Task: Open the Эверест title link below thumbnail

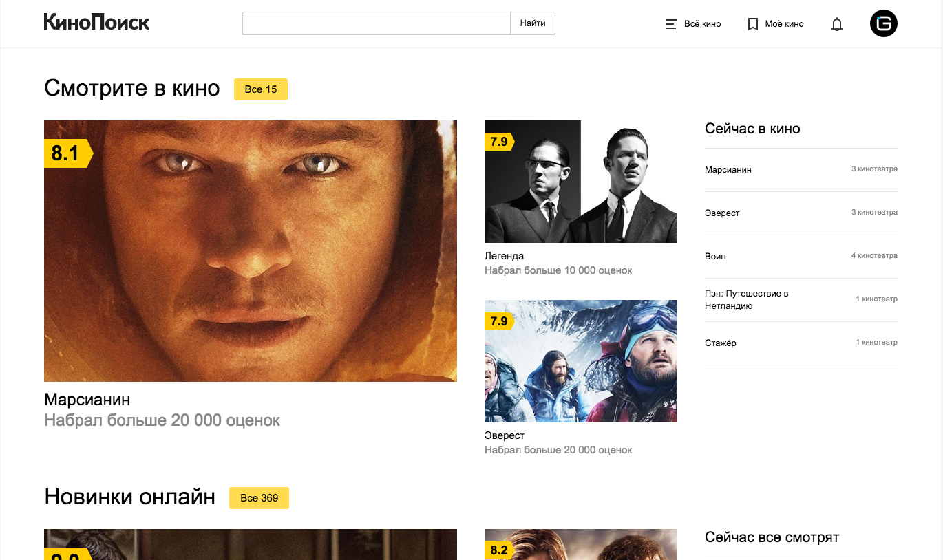Action: tap(505, 435)
